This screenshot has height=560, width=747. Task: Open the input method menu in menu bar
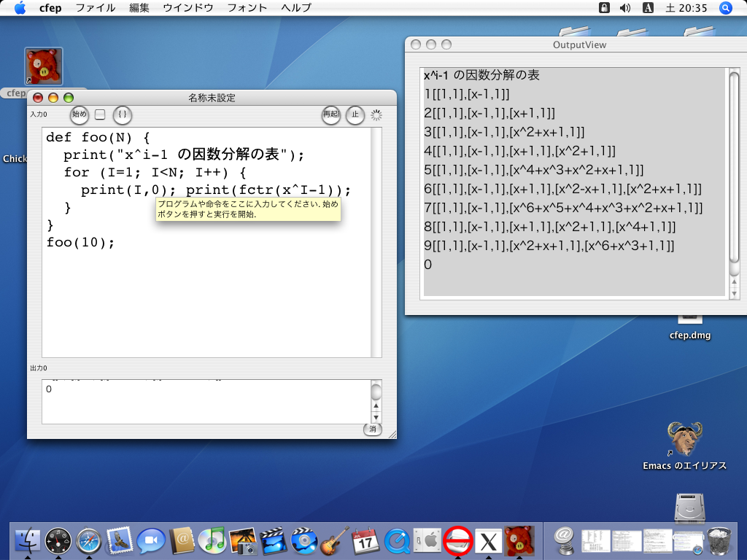(648, 8)
